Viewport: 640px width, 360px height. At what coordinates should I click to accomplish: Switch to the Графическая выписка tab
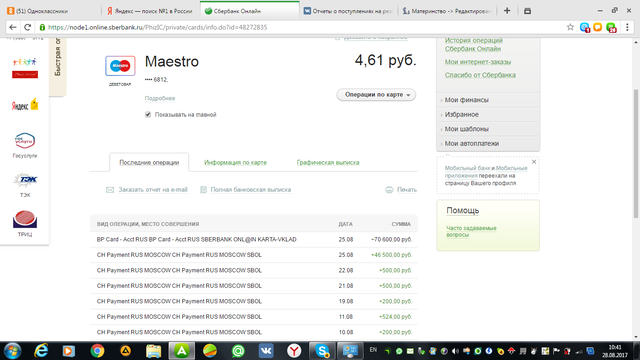click(328, 162)
